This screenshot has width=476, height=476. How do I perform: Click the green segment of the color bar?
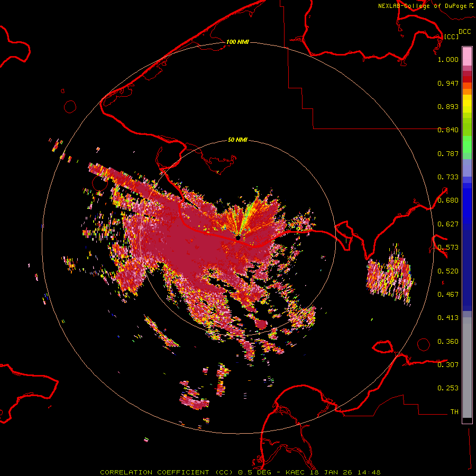467,144
